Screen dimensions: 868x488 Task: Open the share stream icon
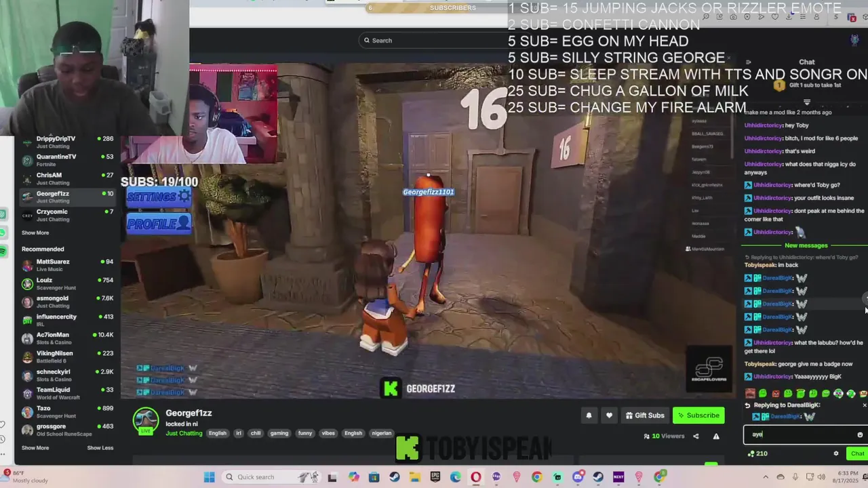pos(696,436)
